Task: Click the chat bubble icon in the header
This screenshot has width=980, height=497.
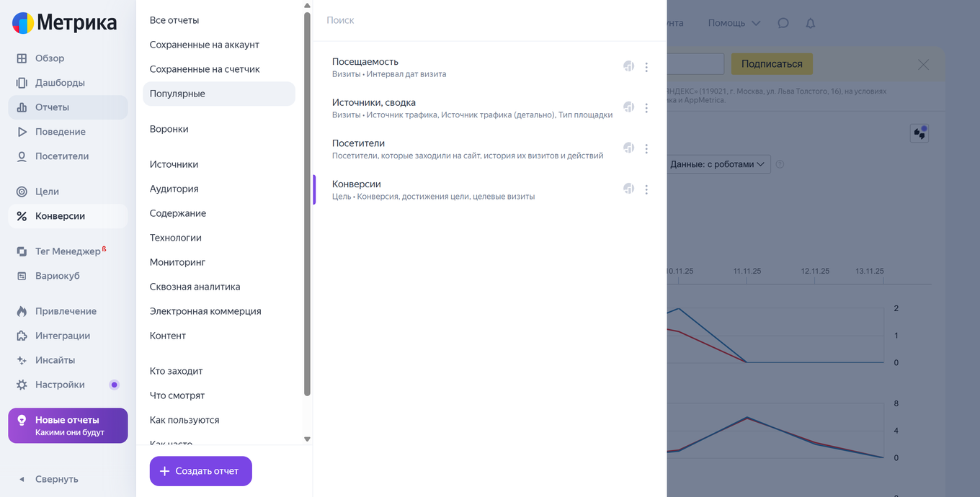Action: click(783, 23)
